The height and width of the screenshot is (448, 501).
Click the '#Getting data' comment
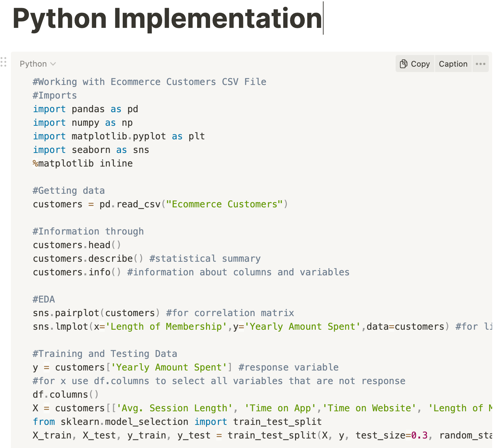pyautogui.click(x=69, y=191)
